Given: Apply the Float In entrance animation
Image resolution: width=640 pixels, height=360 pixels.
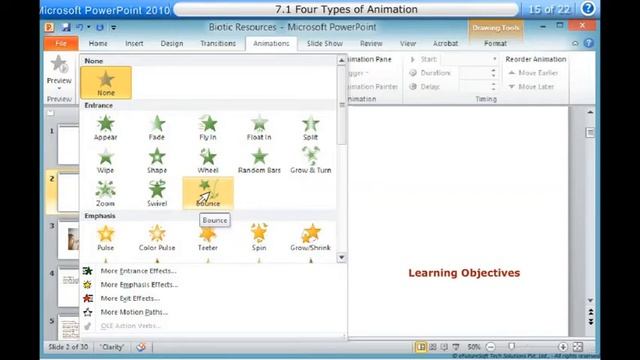Looking at the screenshot, I should (x=259, y=128).
